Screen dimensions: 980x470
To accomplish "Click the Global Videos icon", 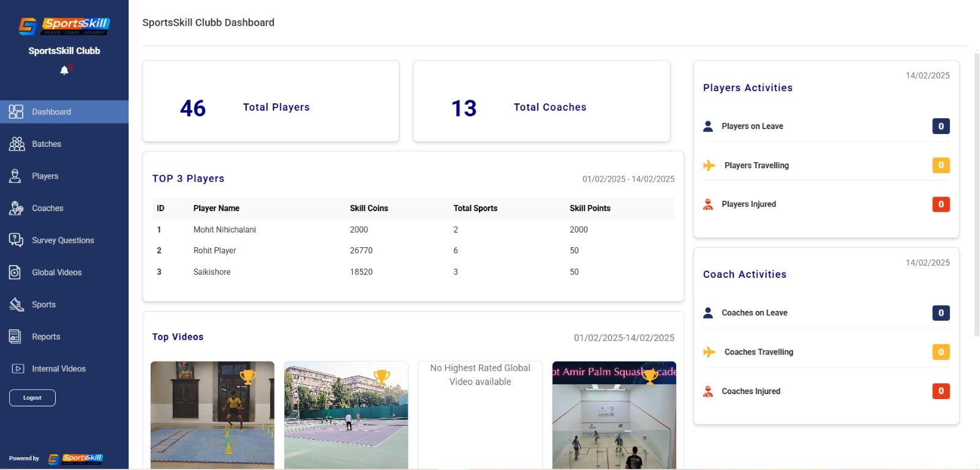I will 15,272.
